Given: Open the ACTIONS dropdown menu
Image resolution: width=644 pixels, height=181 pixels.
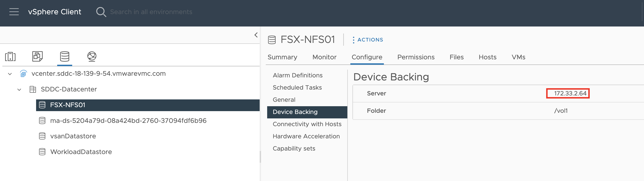Looking at the screenshot, I should [367, 40].
